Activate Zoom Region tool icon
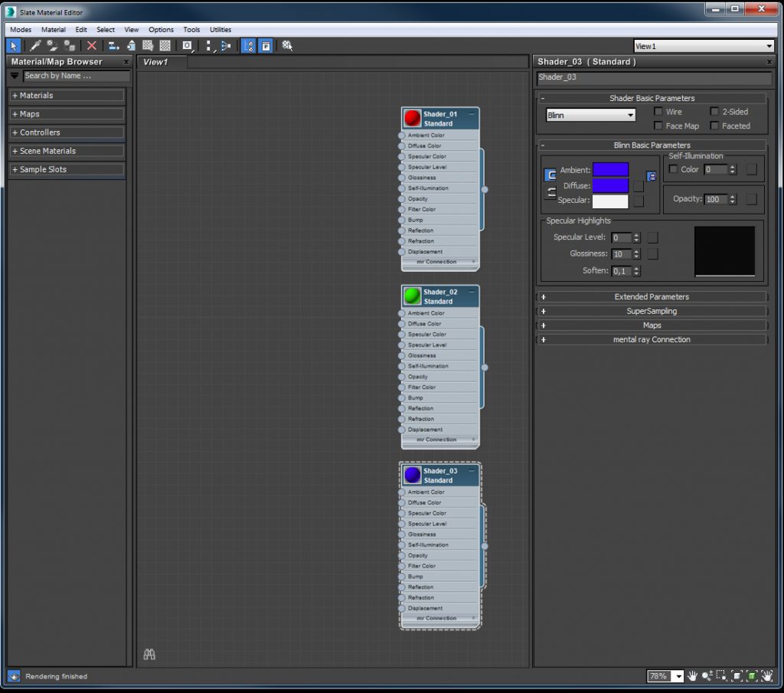 click(x=721, y=676)
